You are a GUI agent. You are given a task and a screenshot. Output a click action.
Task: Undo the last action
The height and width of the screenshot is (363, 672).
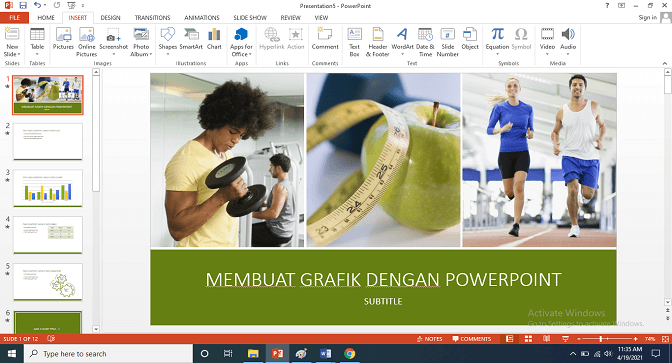[38, 6]
